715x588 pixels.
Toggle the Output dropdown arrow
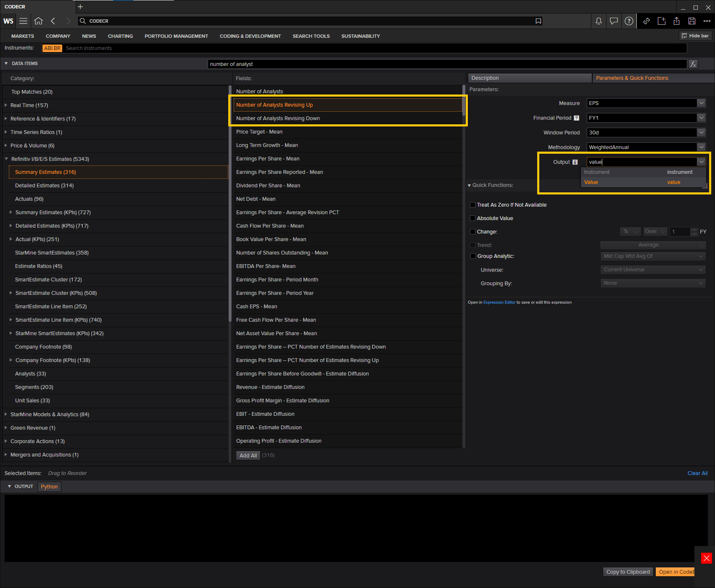tap(701, 162)
